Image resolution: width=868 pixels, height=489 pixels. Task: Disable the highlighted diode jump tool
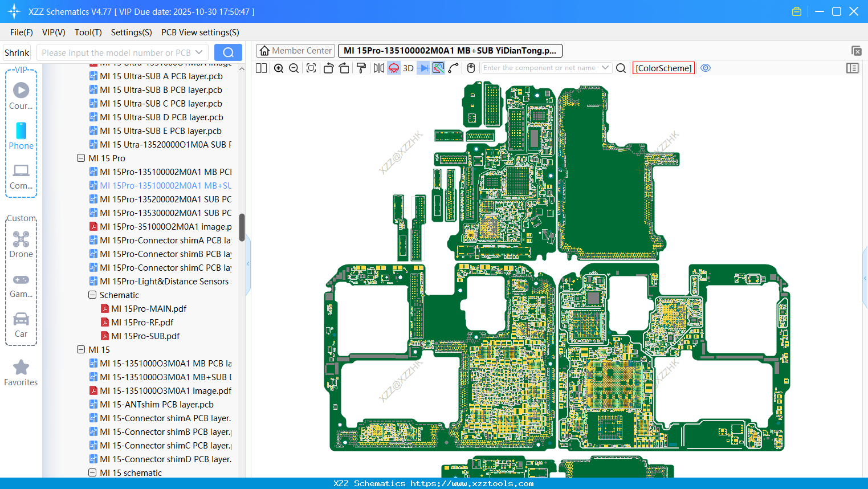point(423,68)
